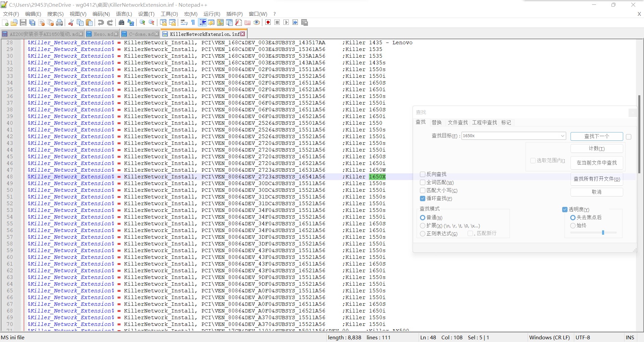Close the C-dome.md tab via its X
Image resolution: width=644 pixels, height=342 pixels.
[156, 34]
